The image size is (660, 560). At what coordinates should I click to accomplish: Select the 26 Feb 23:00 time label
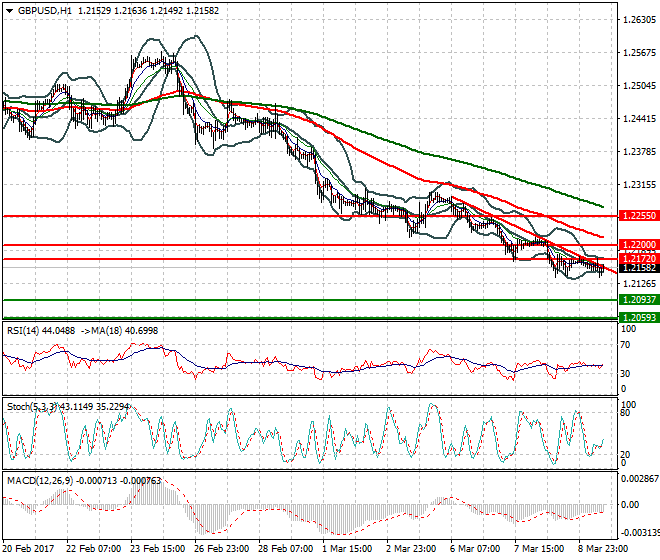pos(221,549)
